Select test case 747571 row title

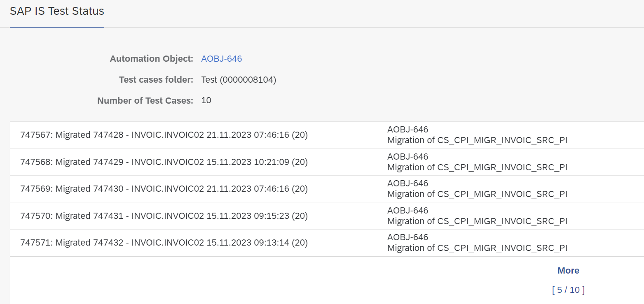[x=164, y=243]
